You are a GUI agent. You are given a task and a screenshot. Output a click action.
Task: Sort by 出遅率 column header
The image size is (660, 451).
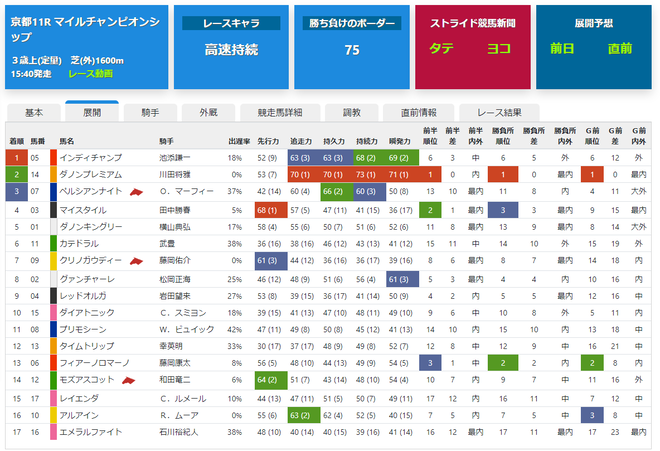[x=239, y=141]
